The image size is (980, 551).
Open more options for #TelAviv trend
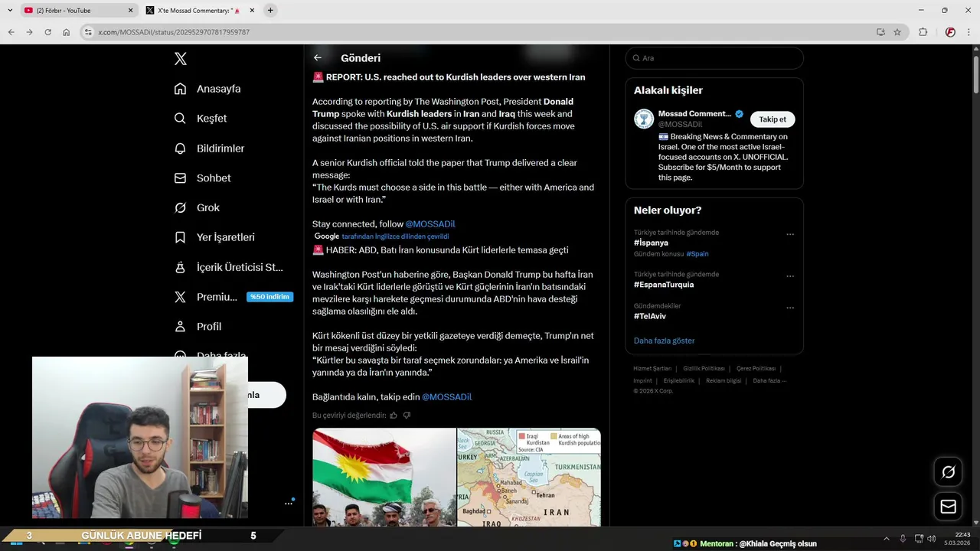790,308
